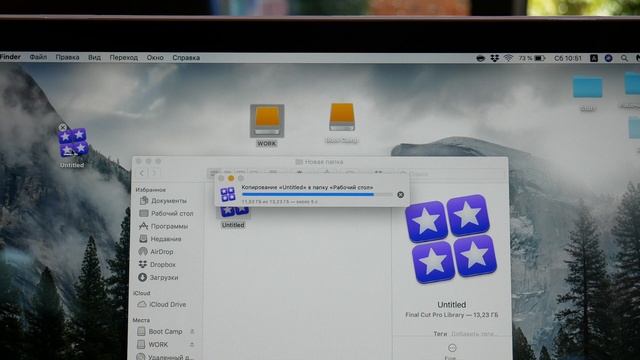This screenshot has width=640, height=360.
Task: Open the Окно menu
Action: tap(155, 58)
